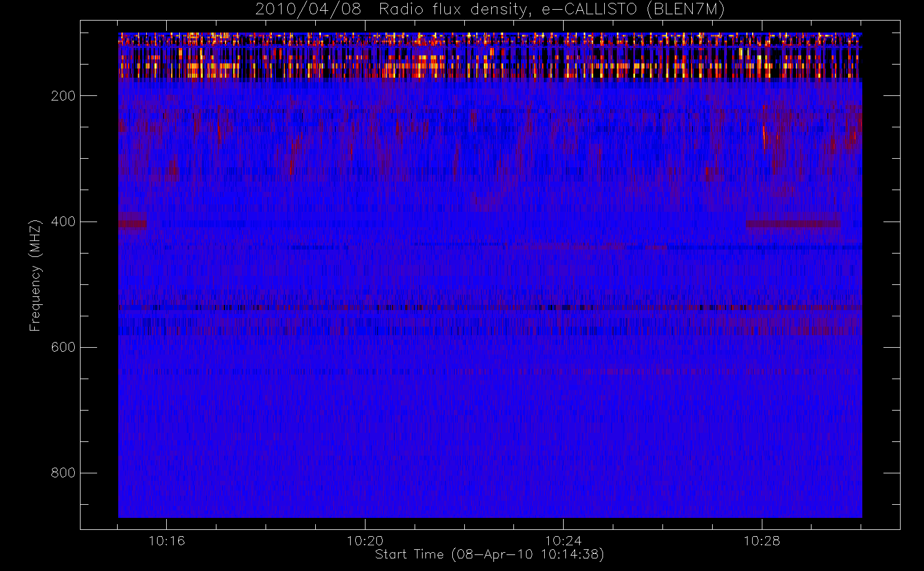This screenshot has height=571, width=924.
Task: Click the 800 frequency tick label
Action: 63,473
